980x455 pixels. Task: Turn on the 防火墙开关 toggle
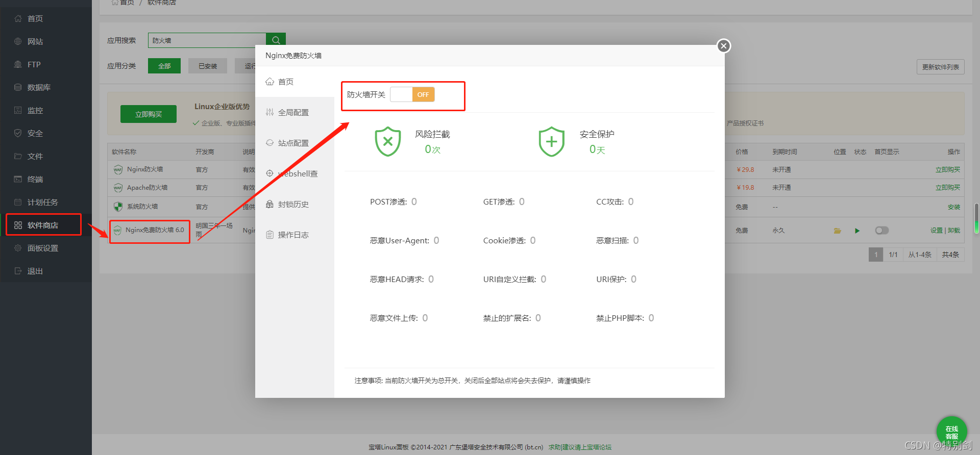point(412,94)
